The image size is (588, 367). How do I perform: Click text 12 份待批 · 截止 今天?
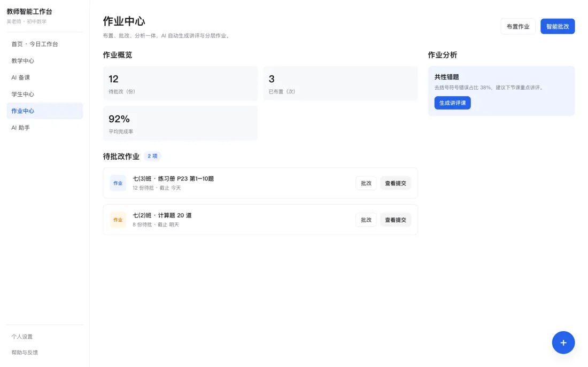click(x=157, y=188)
